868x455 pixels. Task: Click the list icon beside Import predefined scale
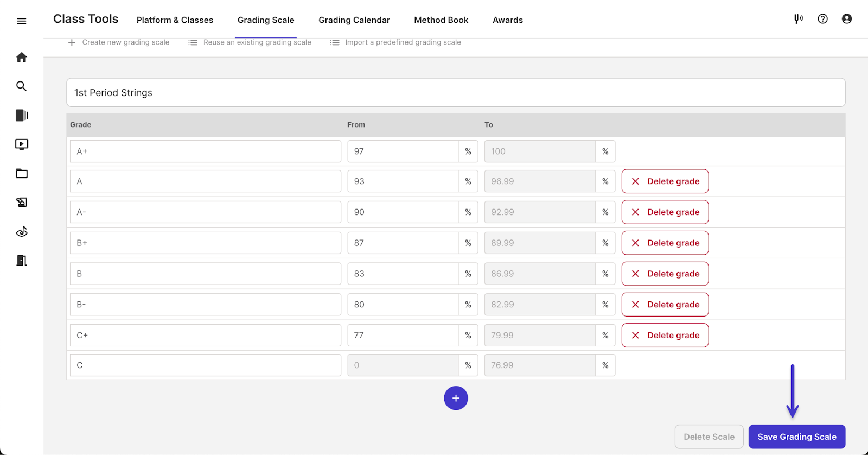(x=335, y=42)
